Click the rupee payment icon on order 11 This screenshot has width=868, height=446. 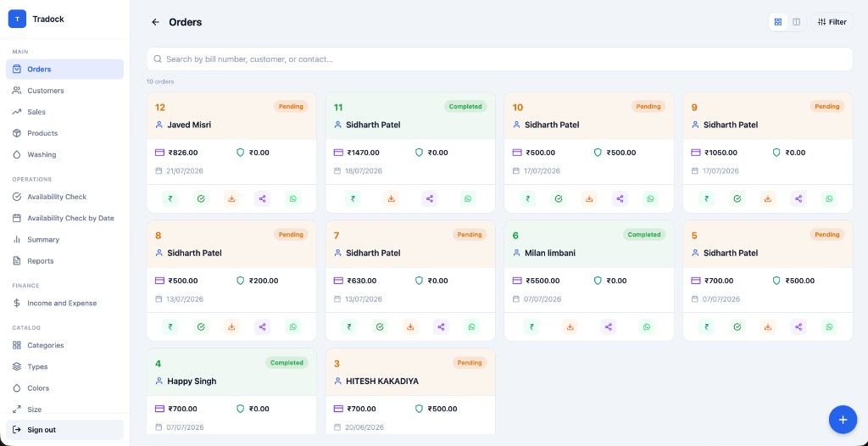click(x=353, y=198)
